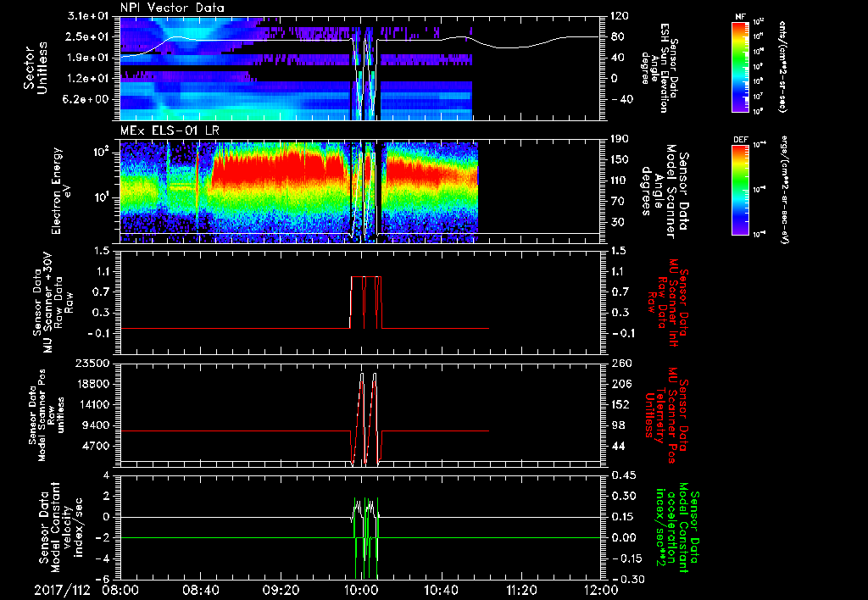Click the 0.30 acceleration tick label

[x=623, y=497]
